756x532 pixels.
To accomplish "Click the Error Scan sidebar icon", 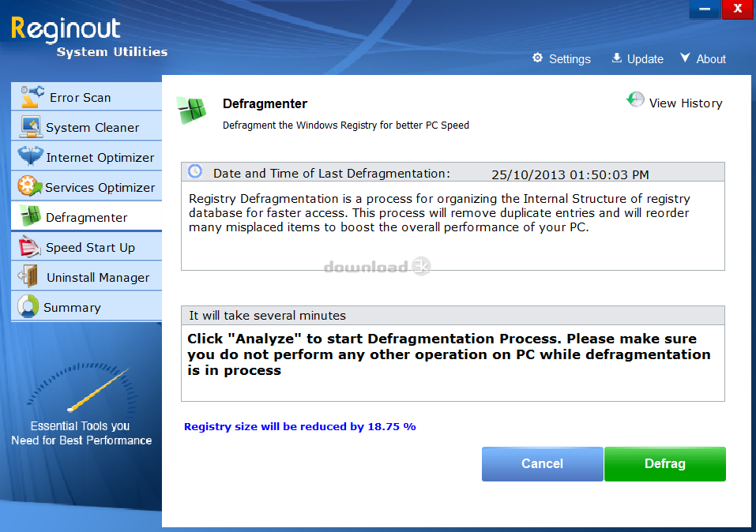I will (32, 96).
